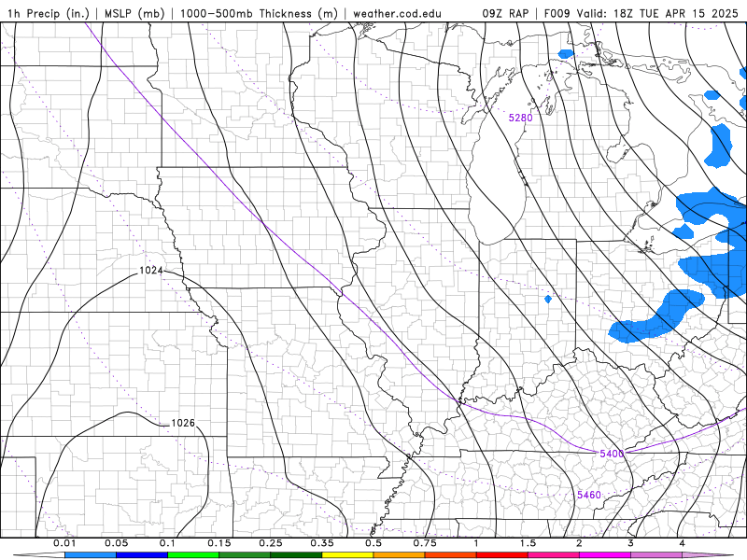
Task: Click the "MSLP (mb)" header label
Action: click(x=134, y=13)
